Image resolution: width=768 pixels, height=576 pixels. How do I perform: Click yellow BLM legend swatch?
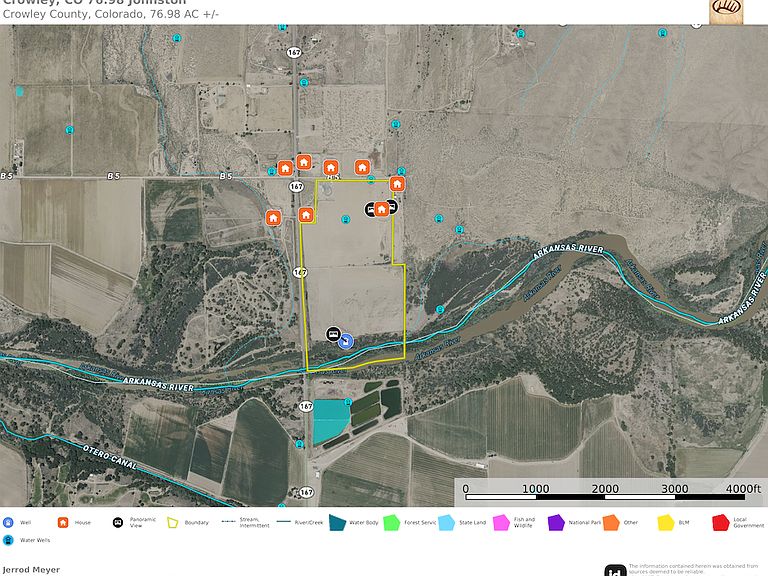(666, 523)
